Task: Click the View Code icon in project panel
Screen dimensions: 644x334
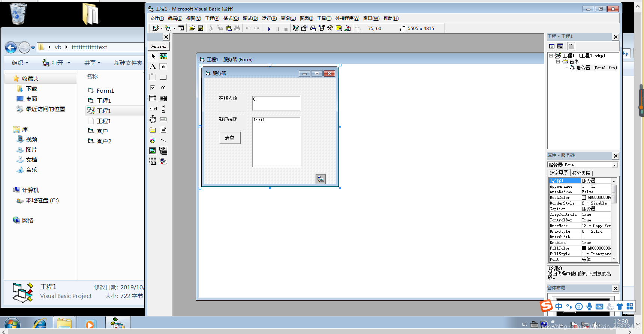Action: click(552, 46)
